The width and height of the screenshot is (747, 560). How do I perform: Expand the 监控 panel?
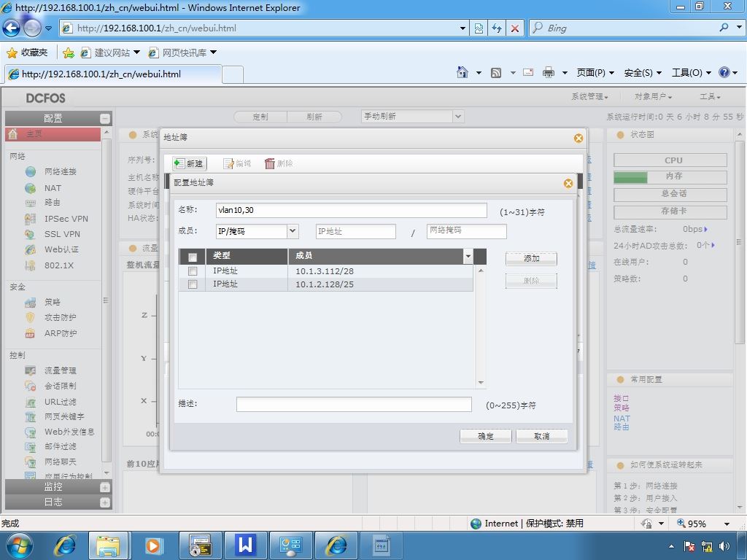click(105, 488)
